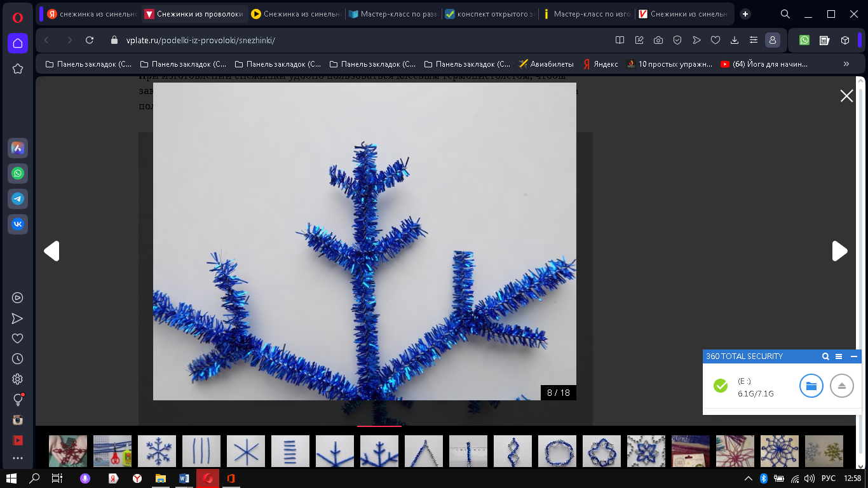868x488 pixels.
Task: Show the previous gallery image
Action: coord(51,251)
